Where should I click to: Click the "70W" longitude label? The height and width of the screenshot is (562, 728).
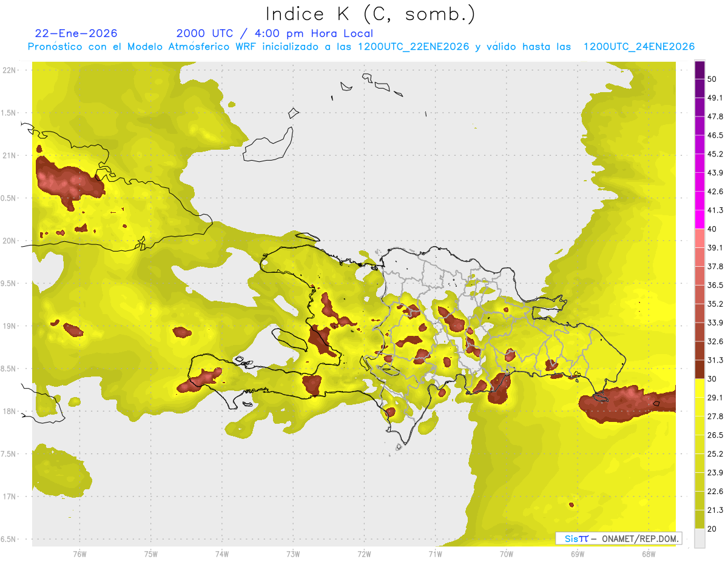[506, 554]
